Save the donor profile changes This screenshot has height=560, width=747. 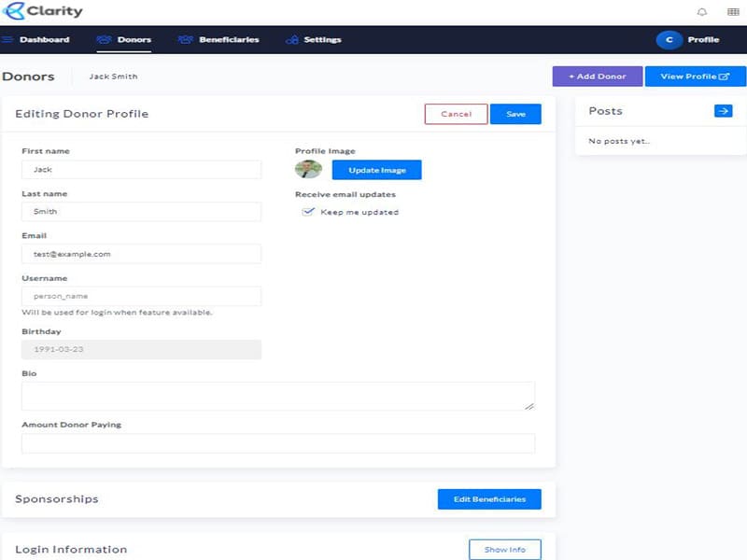coord(515,113)
